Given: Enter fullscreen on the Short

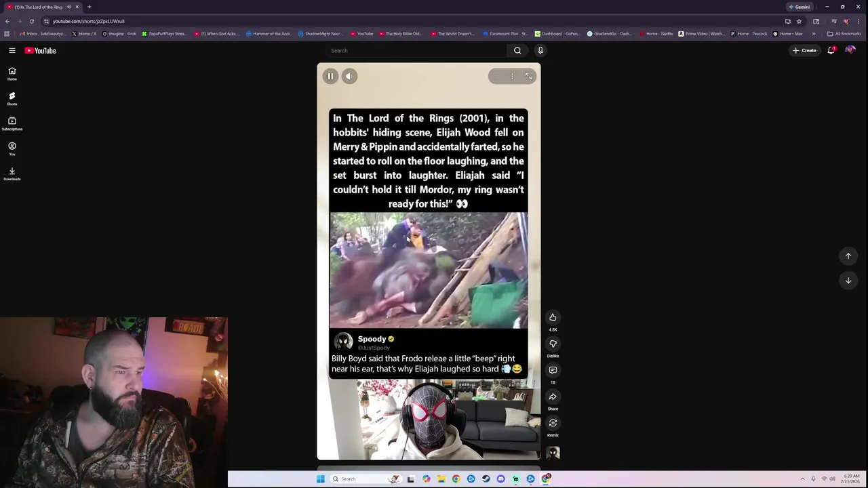Looking at the screenshot, I should (x=528, y=76).
